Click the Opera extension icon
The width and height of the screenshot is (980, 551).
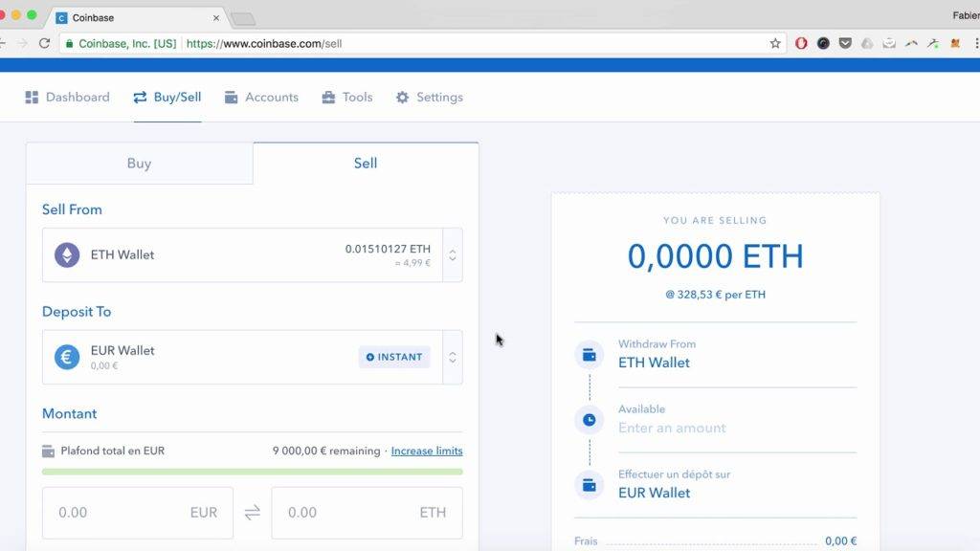(801, 43)
